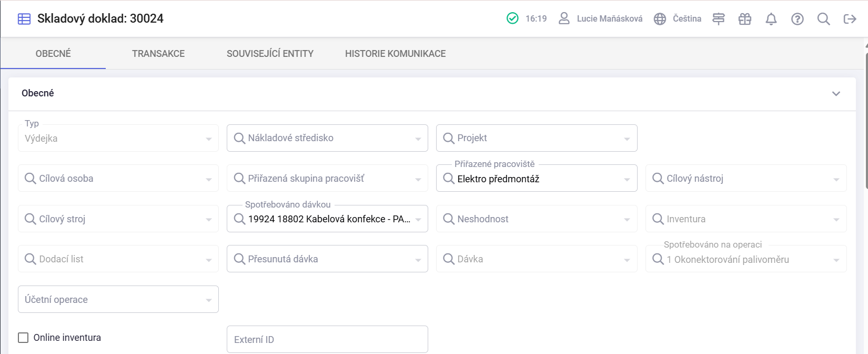This screenshot has height=354, width=868.
Task: Open the HISTORIE KOMUNIKACE tab
Action: (396, 53)
